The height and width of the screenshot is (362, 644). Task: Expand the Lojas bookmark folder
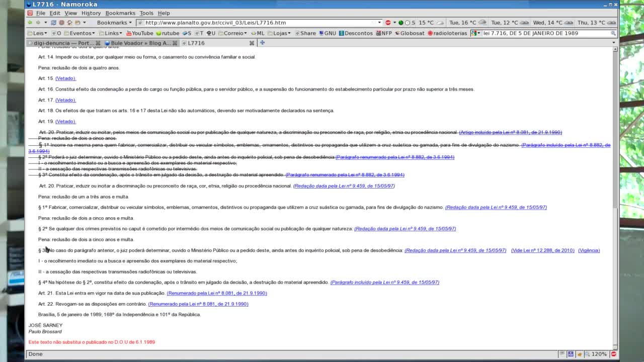click(x=279, y=33)
